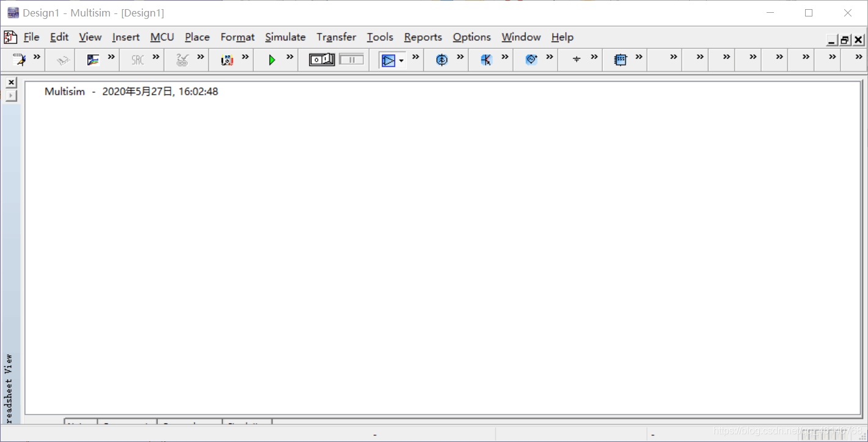Click small arrow button below panel close
This screenshot has width=868, height=442.
point(12,95)
